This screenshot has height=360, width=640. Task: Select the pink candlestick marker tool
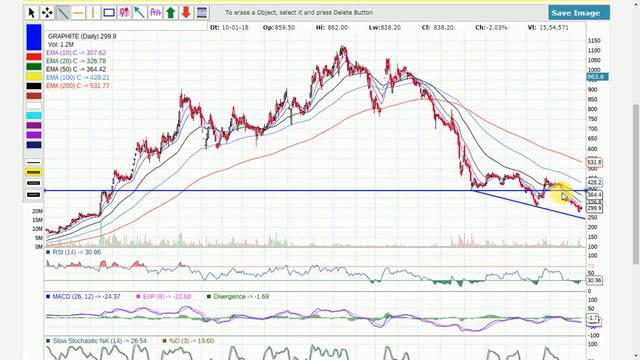[x=124, y=13]
